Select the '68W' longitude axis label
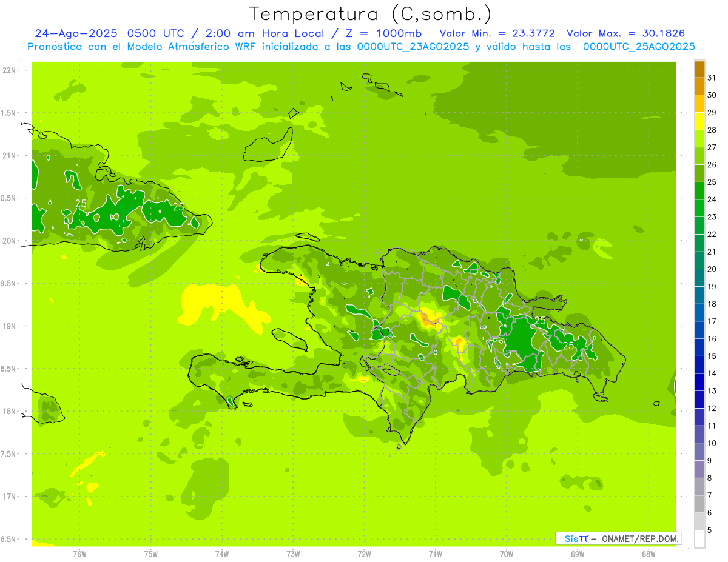The image size is (728, 562). pyautogui.click(x=648, y=554)
